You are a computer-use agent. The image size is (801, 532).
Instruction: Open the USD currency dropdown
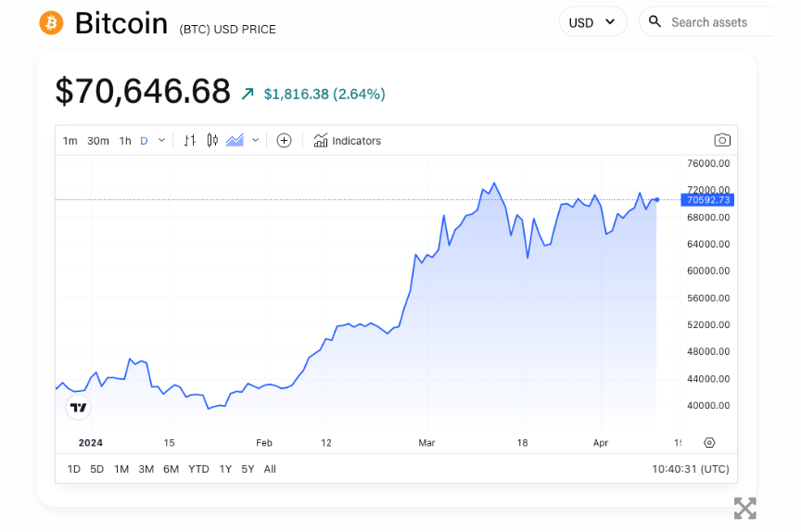coord(592,22)
